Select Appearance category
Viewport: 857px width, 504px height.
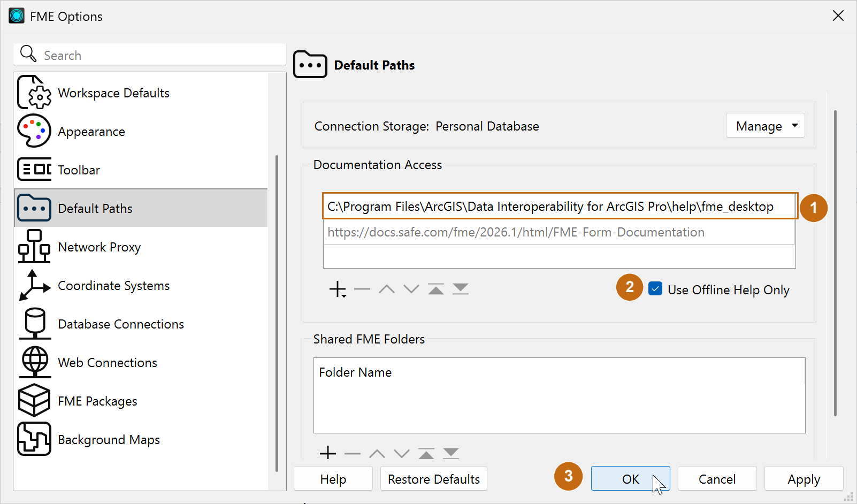pyautogui.click(x=141, y=131)
